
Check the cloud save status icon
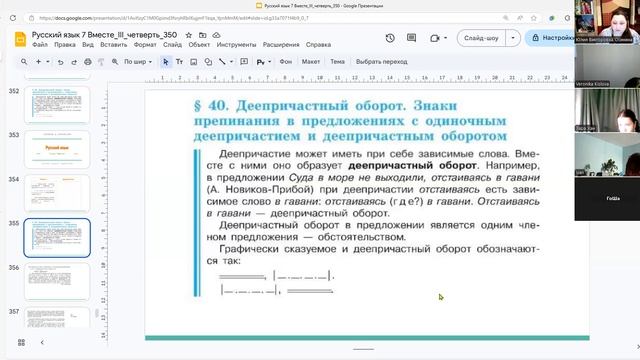point(216,35)
